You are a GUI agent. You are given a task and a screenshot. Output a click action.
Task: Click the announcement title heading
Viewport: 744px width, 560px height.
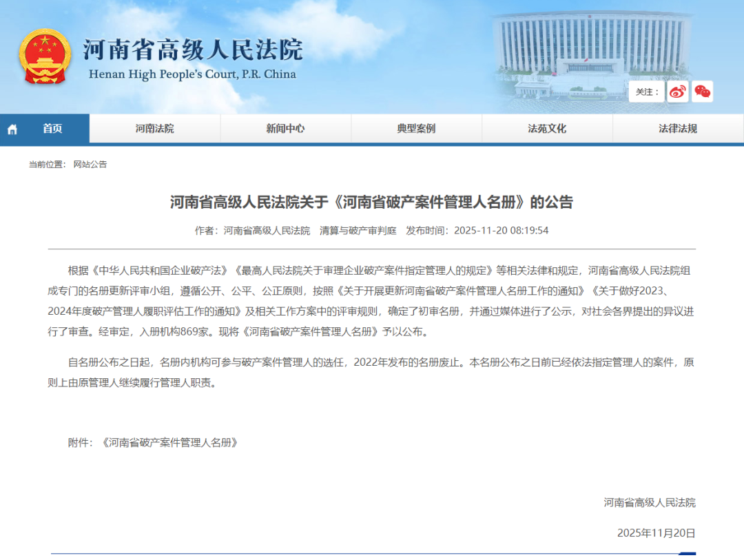pyautogui.click(x=372, y=203)
